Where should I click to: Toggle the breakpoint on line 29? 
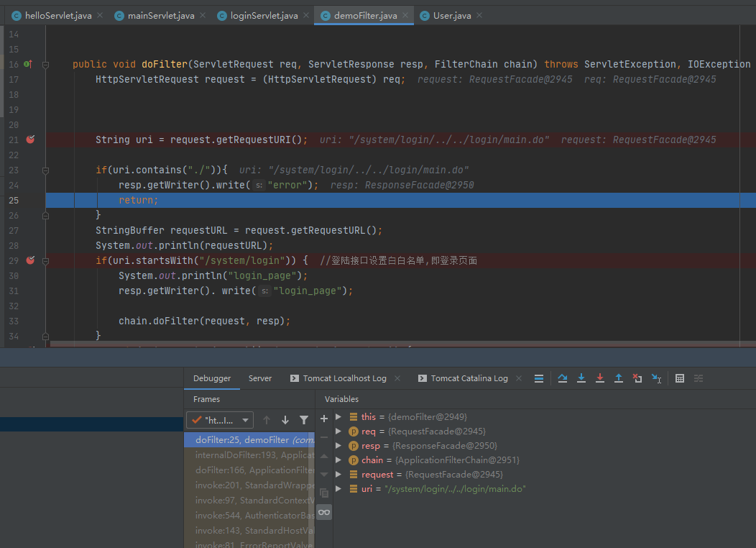coord(30,260)
